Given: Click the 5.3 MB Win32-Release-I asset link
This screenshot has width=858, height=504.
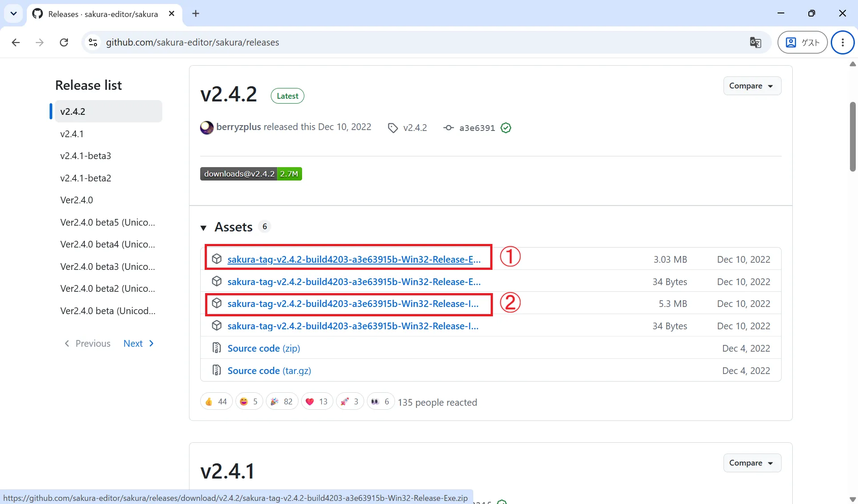Looking at the screenshot, I should tap(353, 304).
